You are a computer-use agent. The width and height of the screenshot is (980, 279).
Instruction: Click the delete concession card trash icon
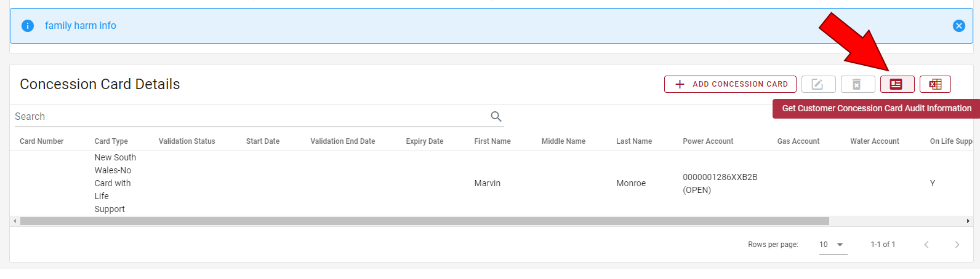(857, 84)
